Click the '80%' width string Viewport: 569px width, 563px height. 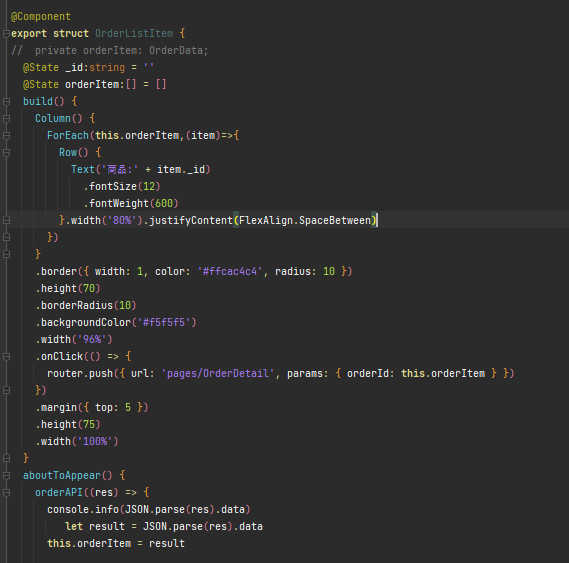[x=122, y=220]
